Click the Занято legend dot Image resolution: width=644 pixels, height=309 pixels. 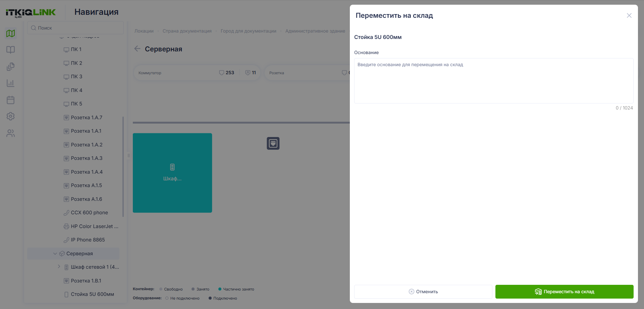[x=193, y=289]
